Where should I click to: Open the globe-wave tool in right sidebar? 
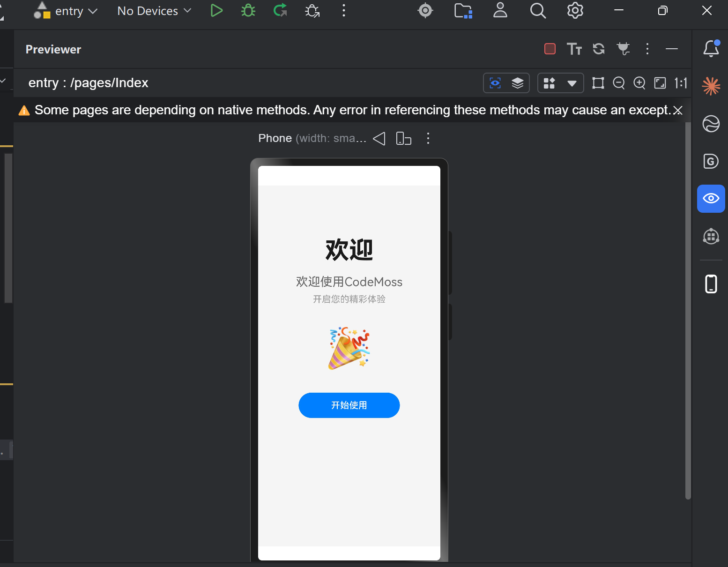tap(711, 124)
